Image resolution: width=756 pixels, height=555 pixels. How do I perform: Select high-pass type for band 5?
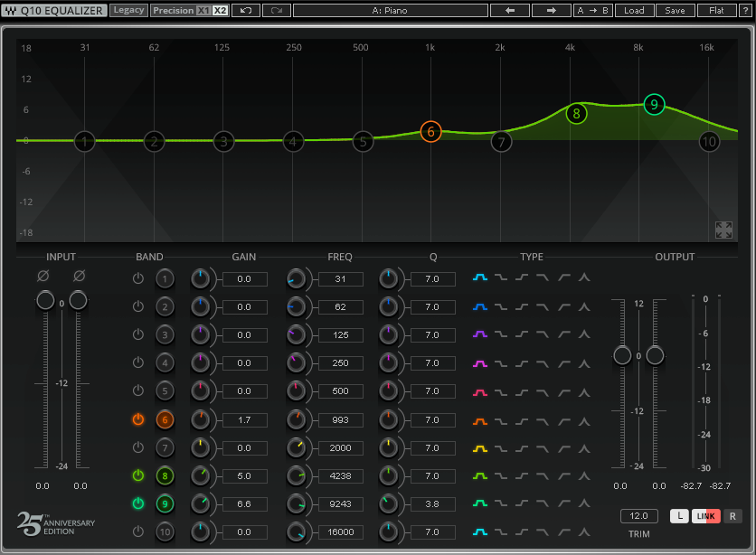click(x=564, y=392)
